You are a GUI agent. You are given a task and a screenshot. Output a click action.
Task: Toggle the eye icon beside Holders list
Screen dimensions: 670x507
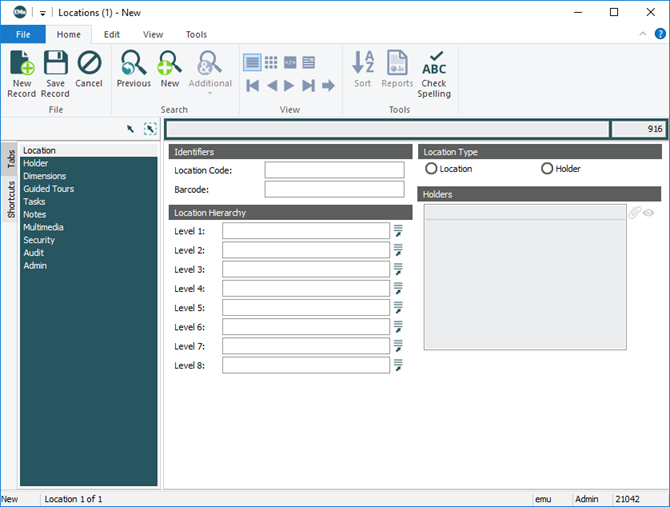click(x=649, y=213)
